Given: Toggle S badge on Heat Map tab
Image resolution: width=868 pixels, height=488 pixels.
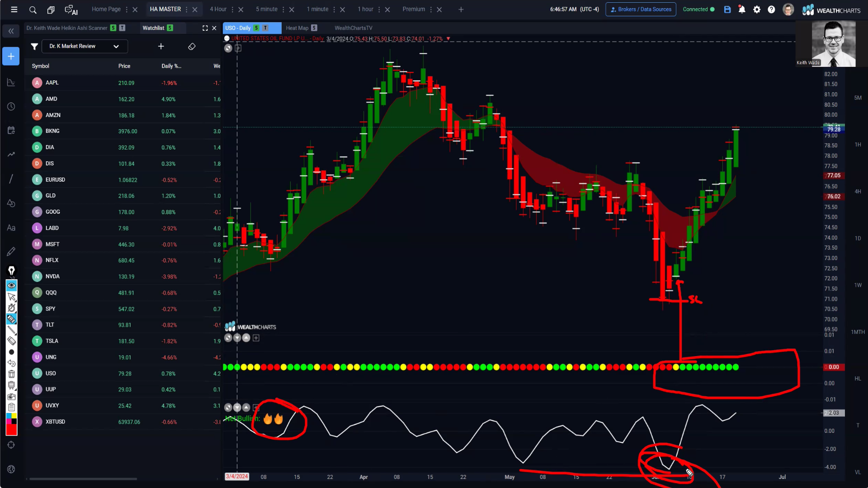Looking at the screenshot, I should click(314, 28).
